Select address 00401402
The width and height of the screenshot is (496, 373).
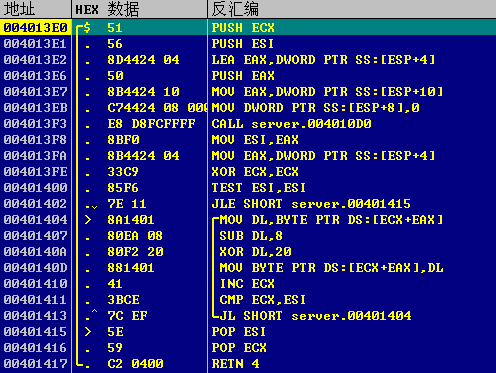coord(35,204)
